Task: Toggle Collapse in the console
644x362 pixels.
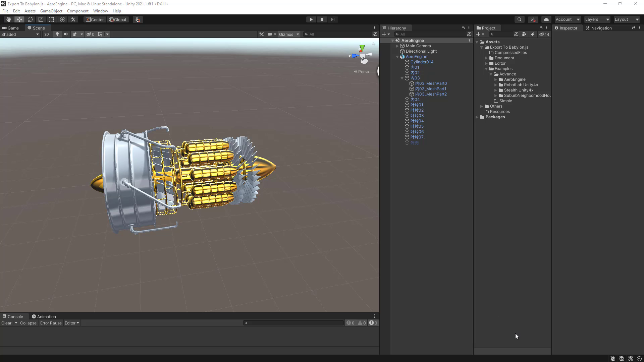Action: click(x=28, y=323)
